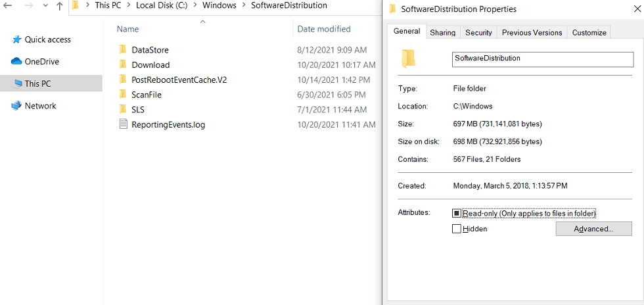Click the Download folder icon
This screenshot has height=305, width=644.
coord(123,64)
